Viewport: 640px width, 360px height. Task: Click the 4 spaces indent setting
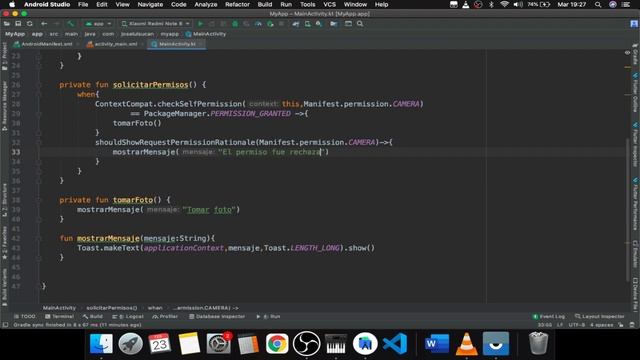602,325
